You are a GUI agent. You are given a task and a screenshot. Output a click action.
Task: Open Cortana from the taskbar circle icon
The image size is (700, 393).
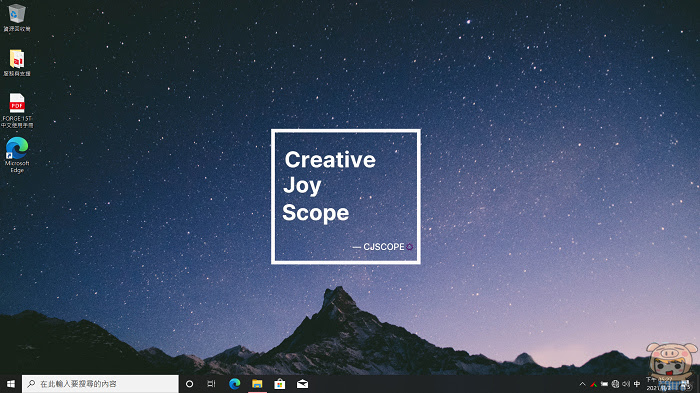tap(189, 384)
